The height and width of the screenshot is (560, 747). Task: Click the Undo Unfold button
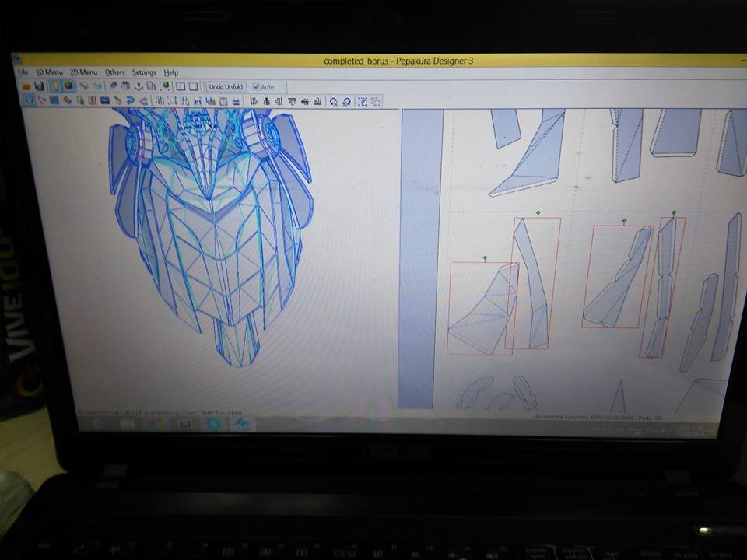point(226,86)
